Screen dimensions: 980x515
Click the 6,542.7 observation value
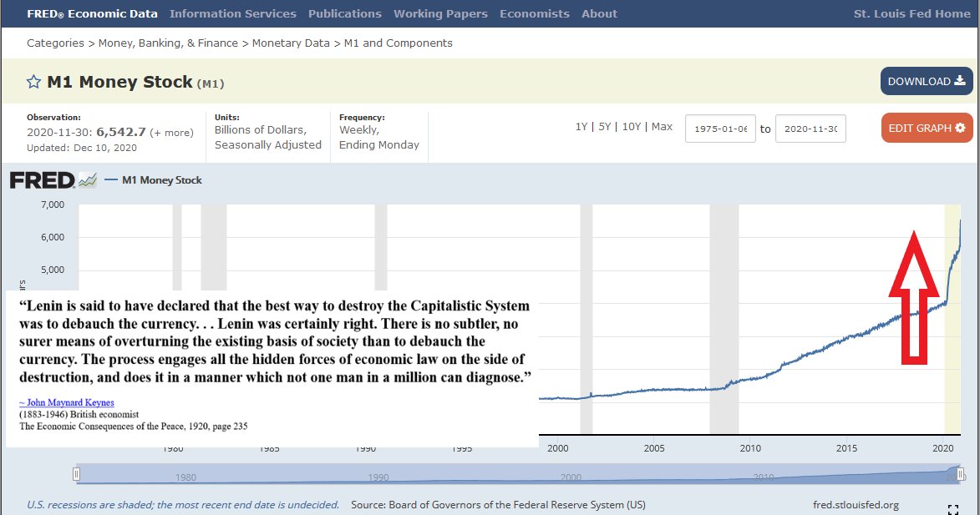120,133
